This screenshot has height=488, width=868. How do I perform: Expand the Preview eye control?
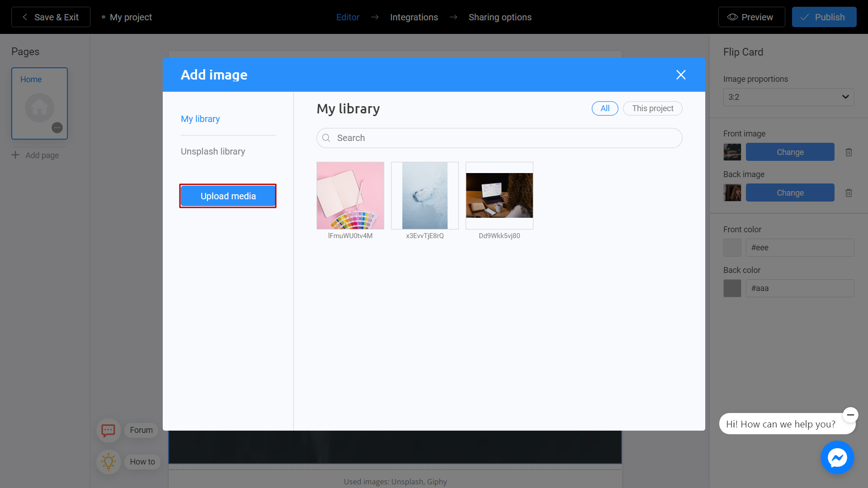tap(733, 17)
